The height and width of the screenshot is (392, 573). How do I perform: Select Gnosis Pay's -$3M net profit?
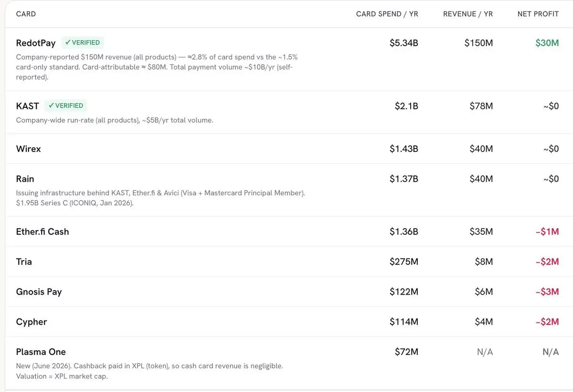pos(547,292)
